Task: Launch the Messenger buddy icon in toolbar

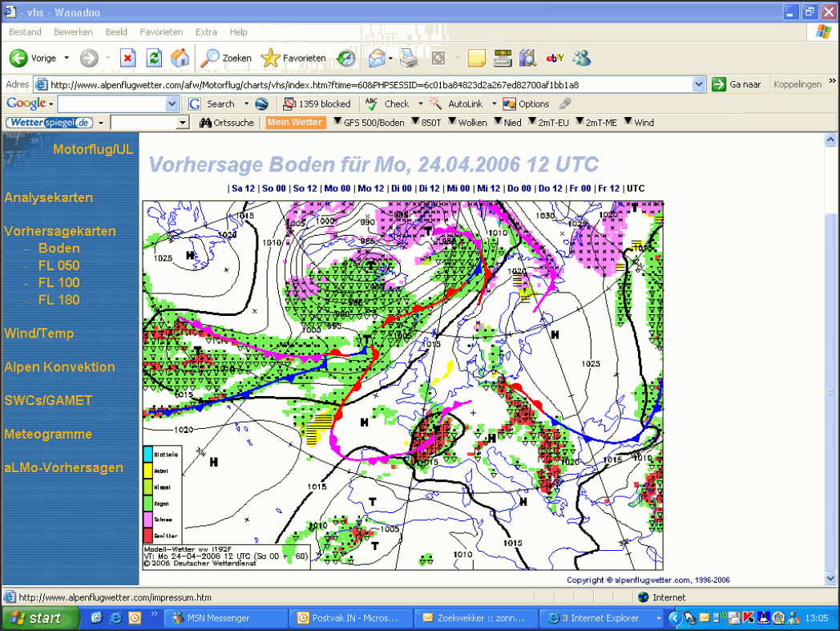Action: tap(581, 58)
